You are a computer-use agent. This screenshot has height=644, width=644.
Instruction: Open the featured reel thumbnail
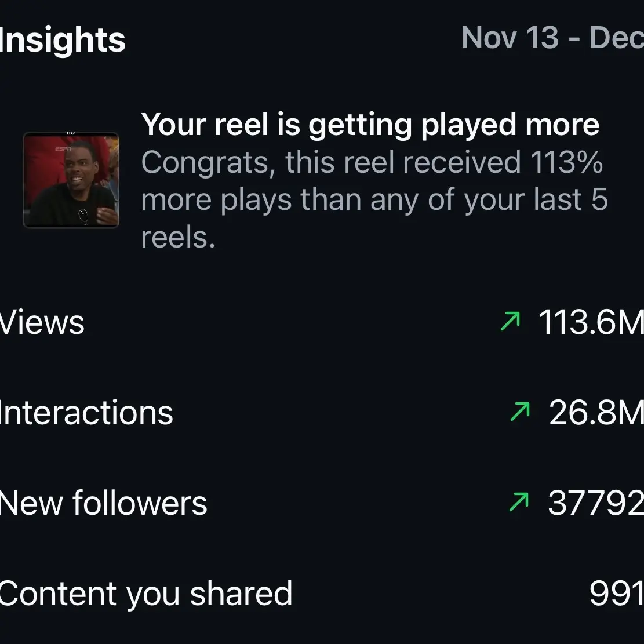71,180
